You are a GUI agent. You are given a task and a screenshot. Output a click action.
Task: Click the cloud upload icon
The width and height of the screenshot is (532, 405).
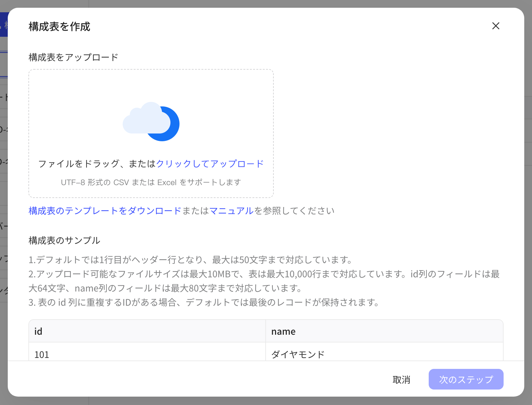(x=151, y=122)
